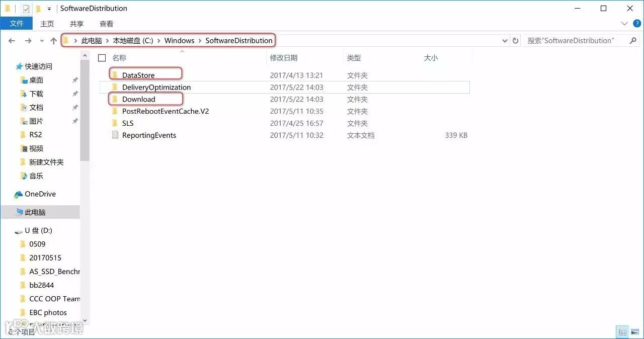Sort by the 类型 column header
The height and width of the screenshot is (339, 644).
click(x=354, y=58)
